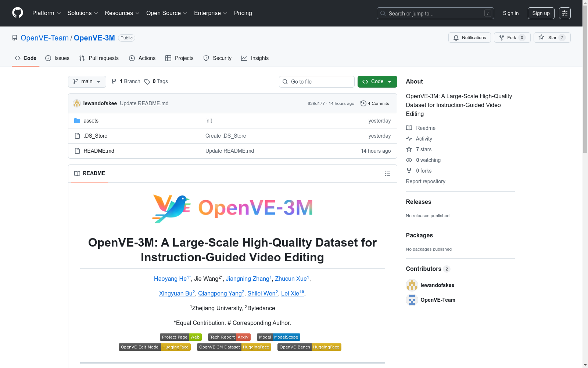Open the Create .DS_Store commit message
588x368 pixels.
(x=226, y=136)
